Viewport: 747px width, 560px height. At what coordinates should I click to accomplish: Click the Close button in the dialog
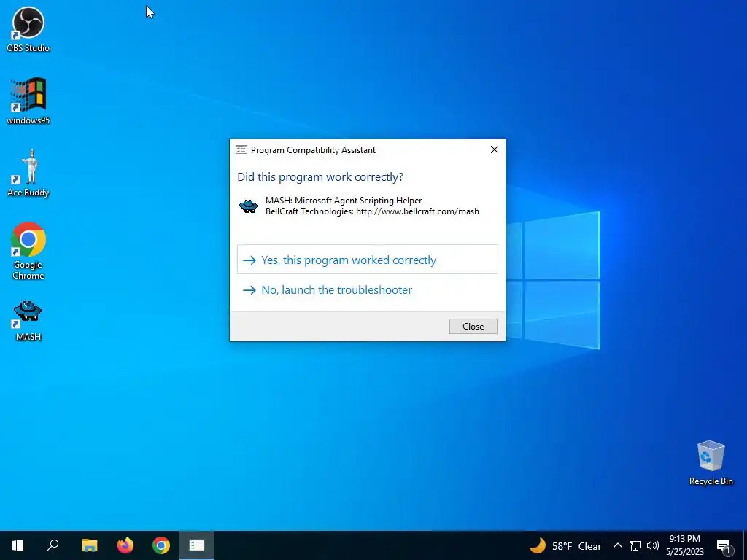(473, 326)
